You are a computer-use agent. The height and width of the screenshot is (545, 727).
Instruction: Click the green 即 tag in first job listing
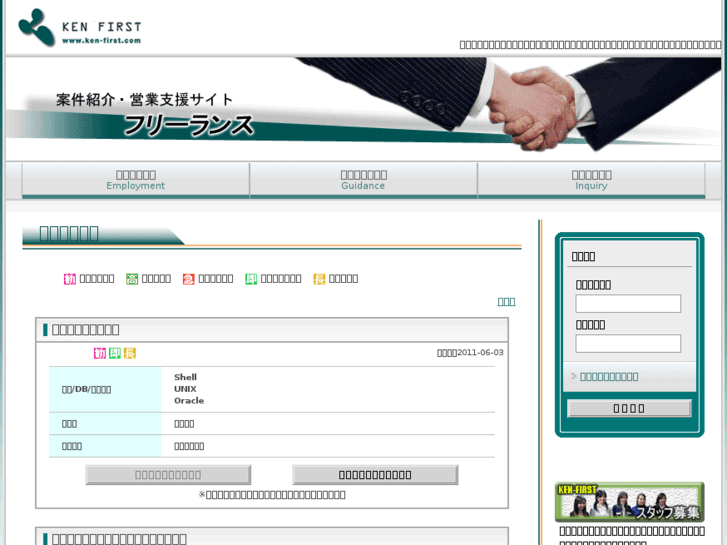115,353
